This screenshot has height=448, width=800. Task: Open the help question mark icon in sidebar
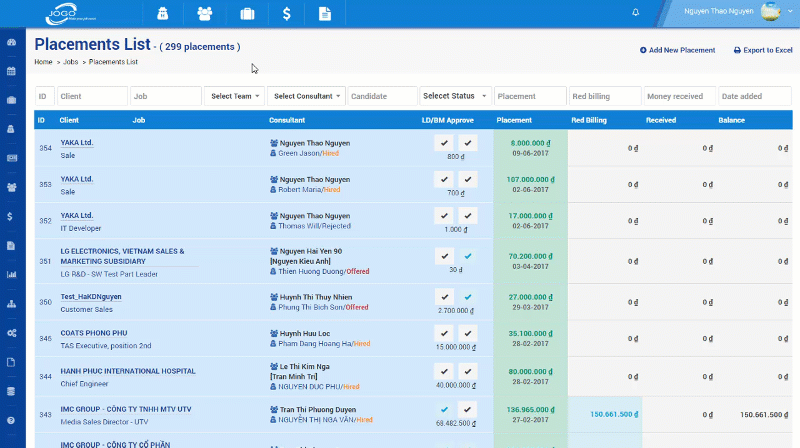(x=11, y=420)
